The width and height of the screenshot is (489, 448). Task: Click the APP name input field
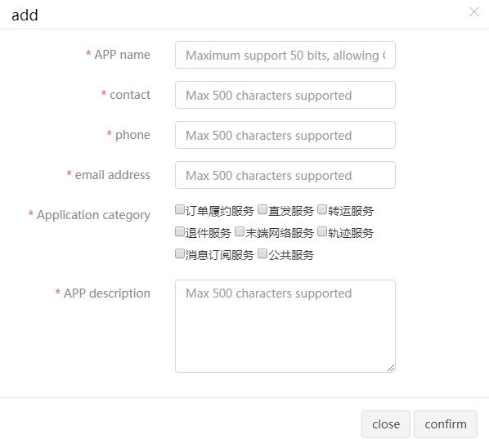(285, 55)
